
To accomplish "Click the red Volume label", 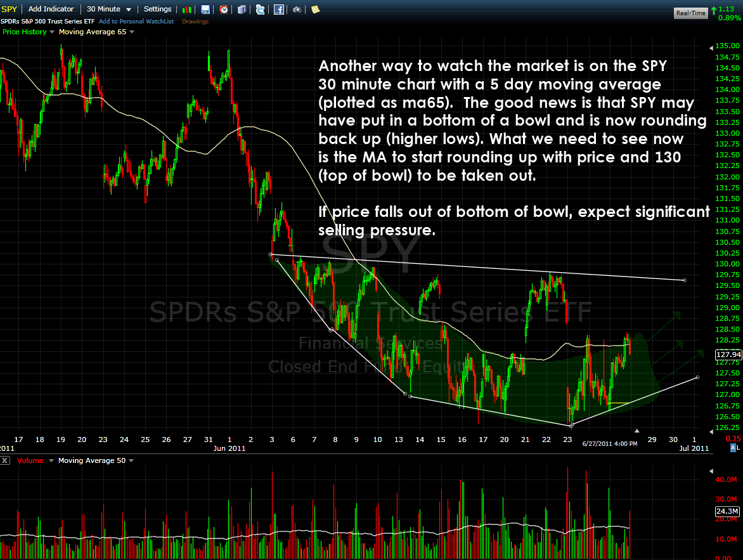I will click(30, 460).
